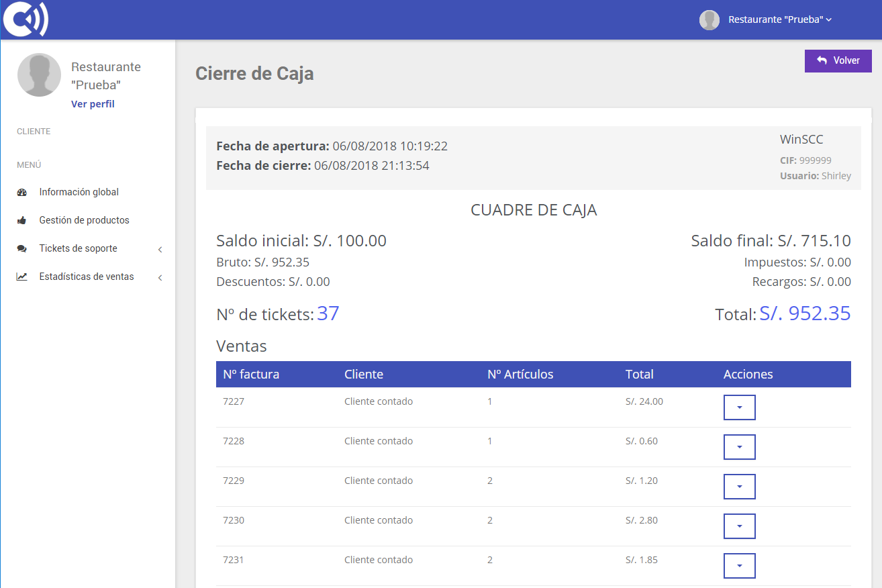Open the profile avatar in the top navigation bar
Screen dimensions: 882x588
pos(709,19)
